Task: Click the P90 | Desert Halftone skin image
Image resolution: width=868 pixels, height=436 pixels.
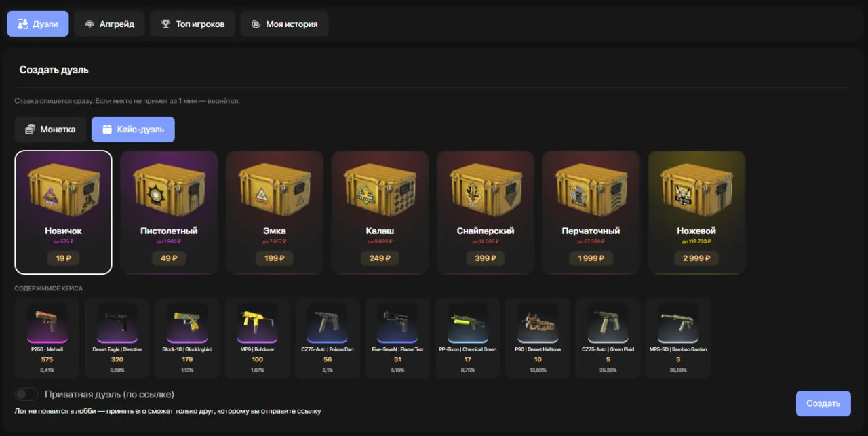Action: tap(538, 323)
